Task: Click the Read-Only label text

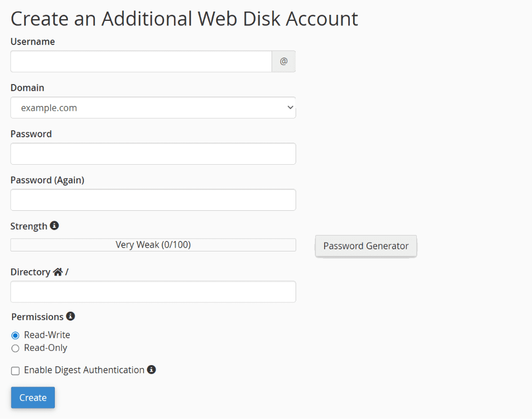Action: point(46,348)
